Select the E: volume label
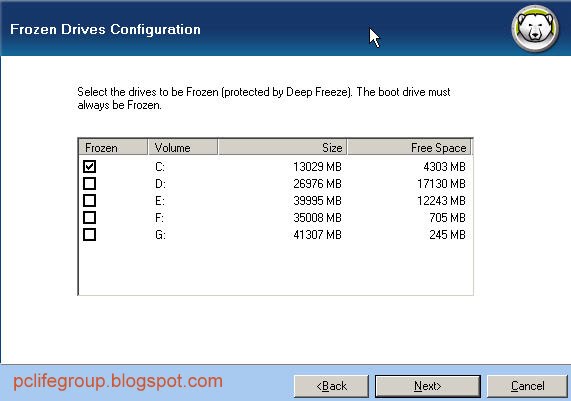The height and width of the screenshot is (401, 571). coord(160,201)
